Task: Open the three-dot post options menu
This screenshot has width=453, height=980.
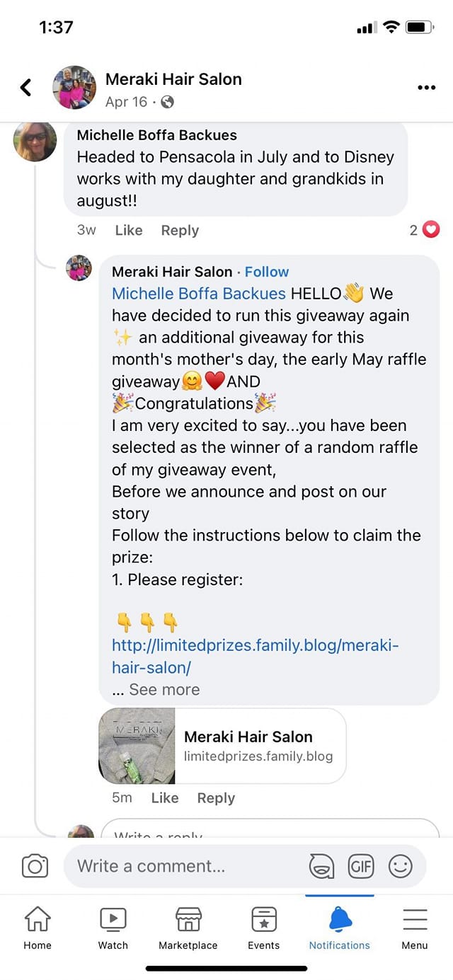Action: (426, 88)
